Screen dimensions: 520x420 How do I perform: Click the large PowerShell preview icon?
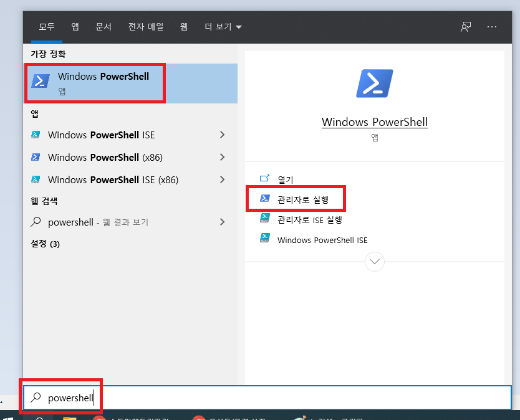pos(375,84)
